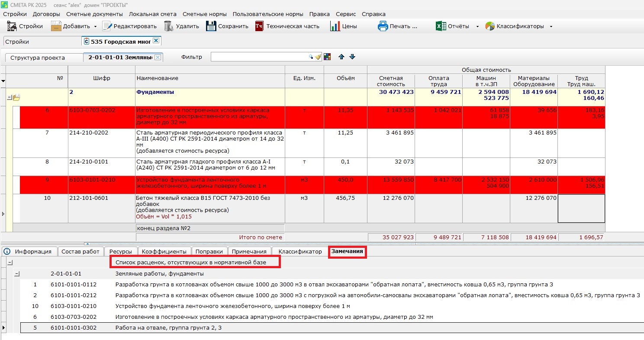The image size is (644, 340).
Task: Collapse the Фундаменты section in the table
Action: point(9,97)
